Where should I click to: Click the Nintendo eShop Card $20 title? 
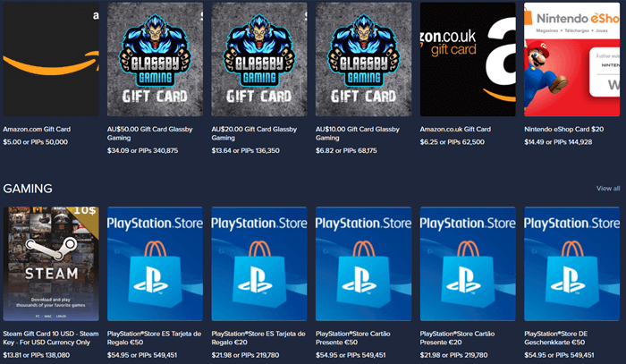(x=563, y=129)
